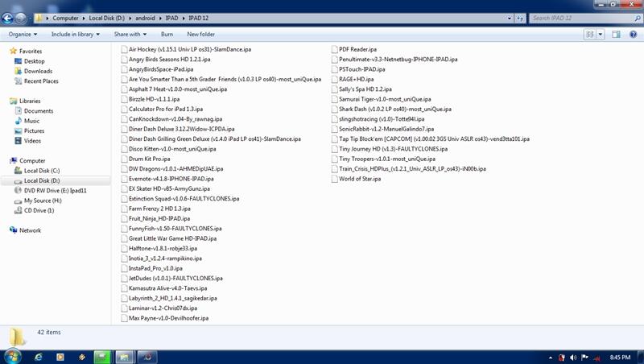Viewport: 644px width, 364px height.
Task: Click the Forward navigation arrow
Action: click(21, 18)
